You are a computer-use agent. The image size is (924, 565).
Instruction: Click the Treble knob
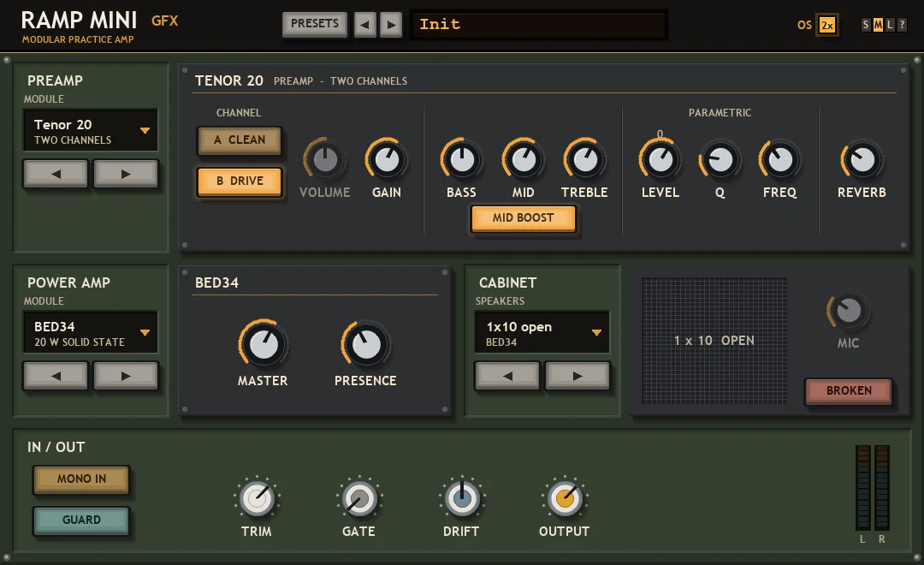tap(584, 159)
